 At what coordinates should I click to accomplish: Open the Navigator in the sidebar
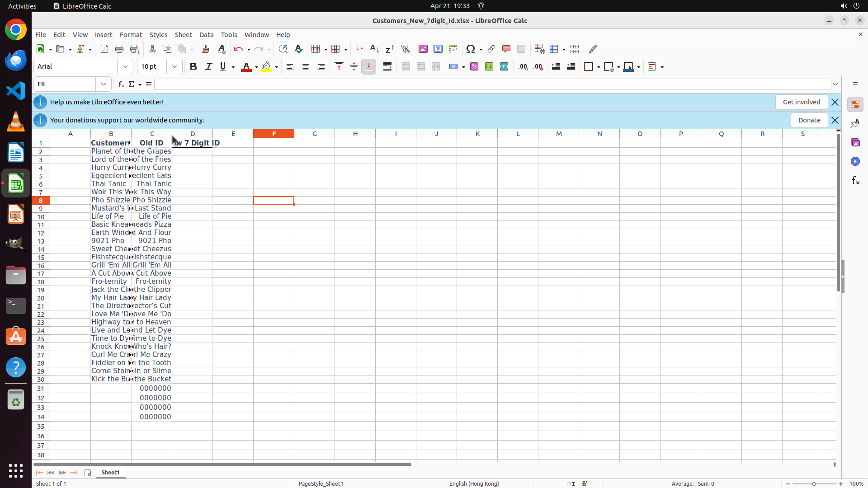coord(855,162)
